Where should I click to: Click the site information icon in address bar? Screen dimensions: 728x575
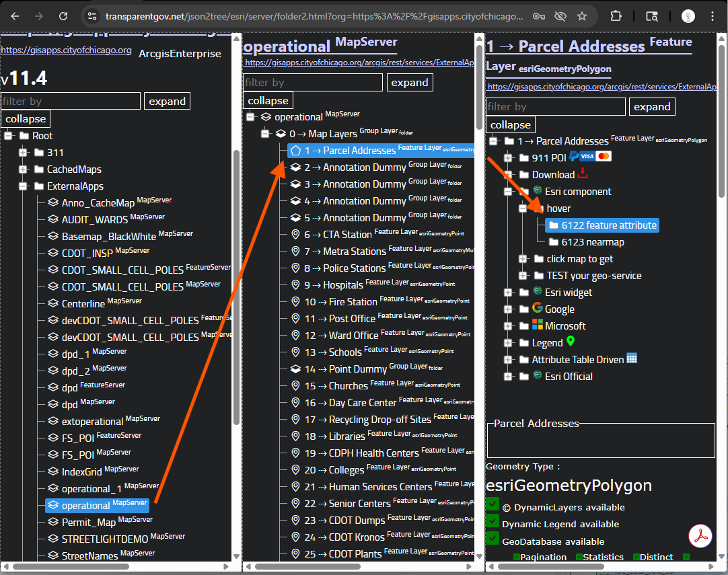(x=92, y=16)
